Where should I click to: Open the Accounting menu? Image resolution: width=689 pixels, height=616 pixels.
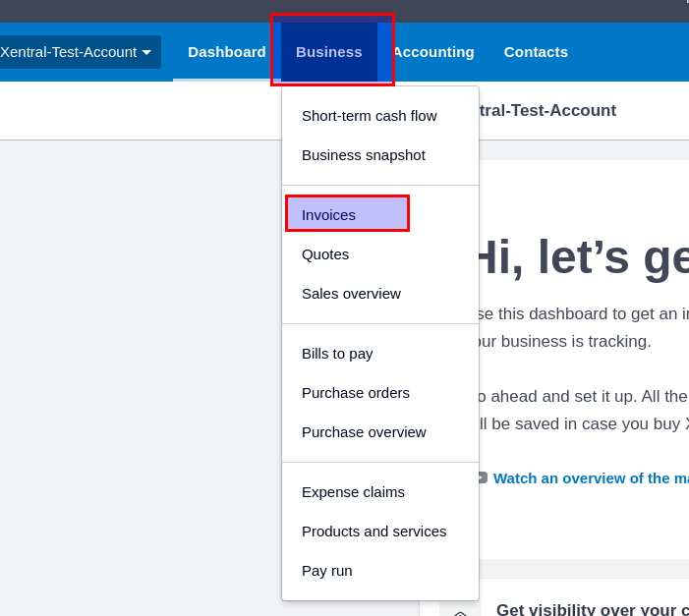click(x=433, y=52)
